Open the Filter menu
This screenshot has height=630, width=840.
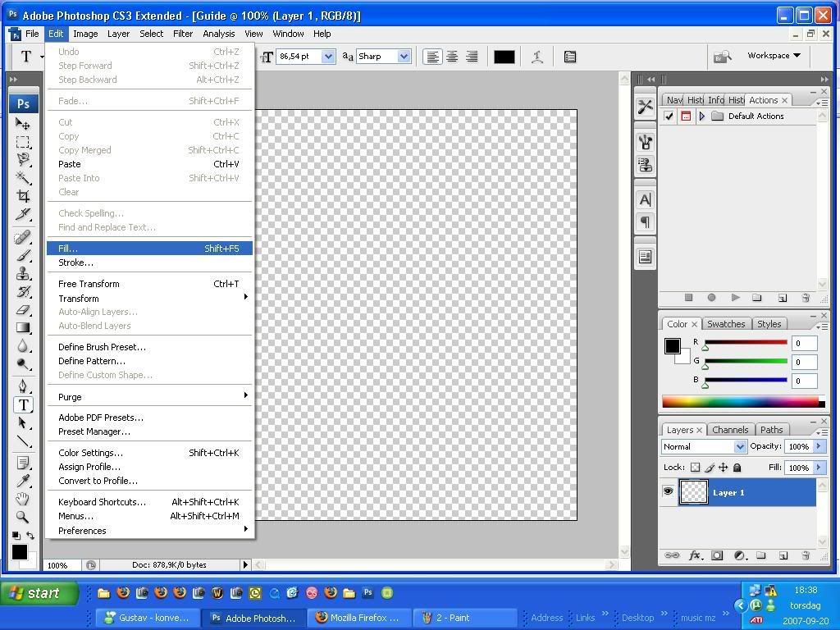point(183,34)
